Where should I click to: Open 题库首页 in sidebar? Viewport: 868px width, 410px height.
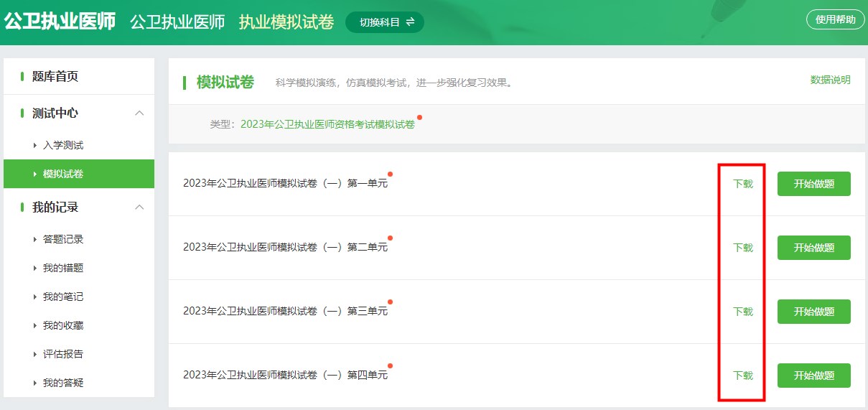click(55, 76)
